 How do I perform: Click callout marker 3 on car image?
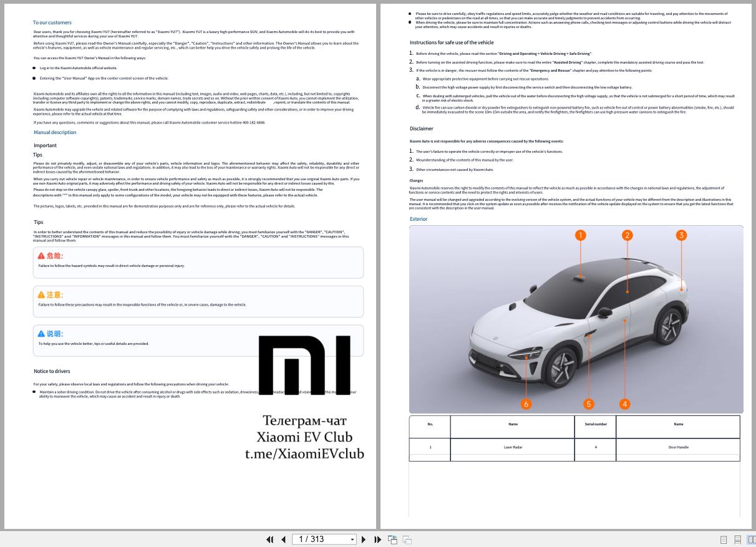[x=681, y=235]
